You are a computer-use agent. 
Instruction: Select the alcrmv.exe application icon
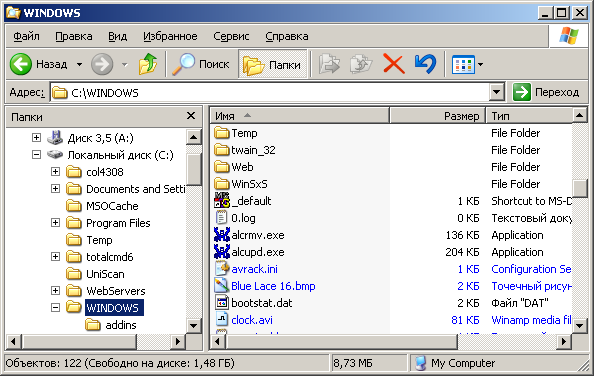coord(222,235)
